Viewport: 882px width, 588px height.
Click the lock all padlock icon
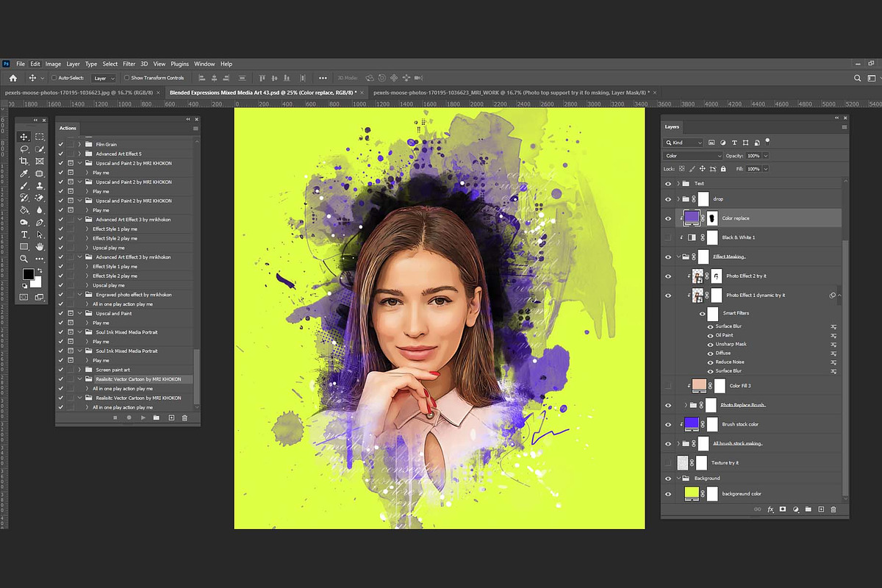click(x=723, y=169)
